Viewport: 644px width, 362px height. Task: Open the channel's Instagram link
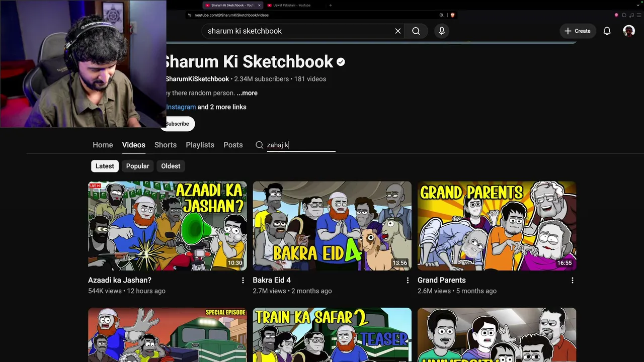click(x=181, y=107)
